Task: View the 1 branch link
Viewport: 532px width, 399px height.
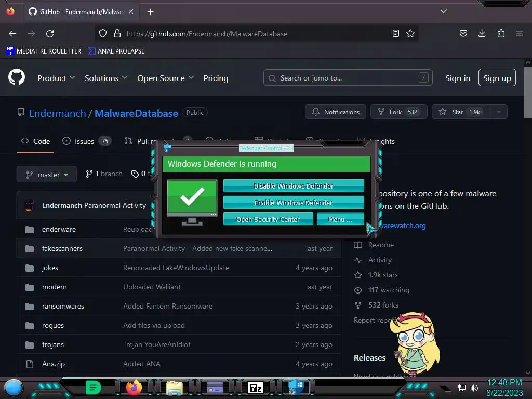Action: click(x=104, y=174)
